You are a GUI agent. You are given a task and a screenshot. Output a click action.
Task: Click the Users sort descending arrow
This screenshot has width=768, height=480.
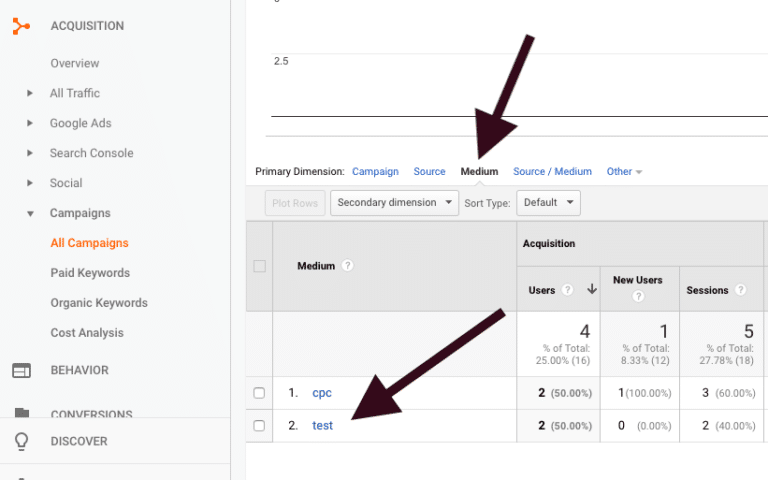tap(592, 289)
